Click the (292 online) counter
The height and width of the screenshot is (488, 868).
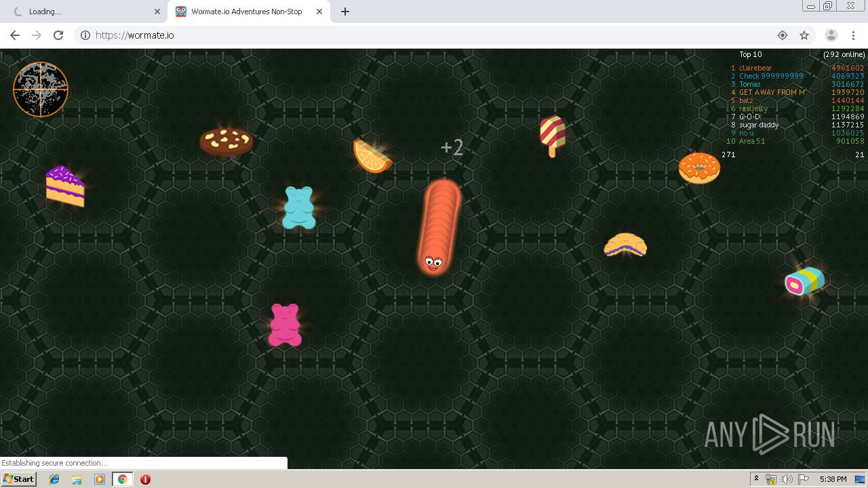tap(844, 54)
